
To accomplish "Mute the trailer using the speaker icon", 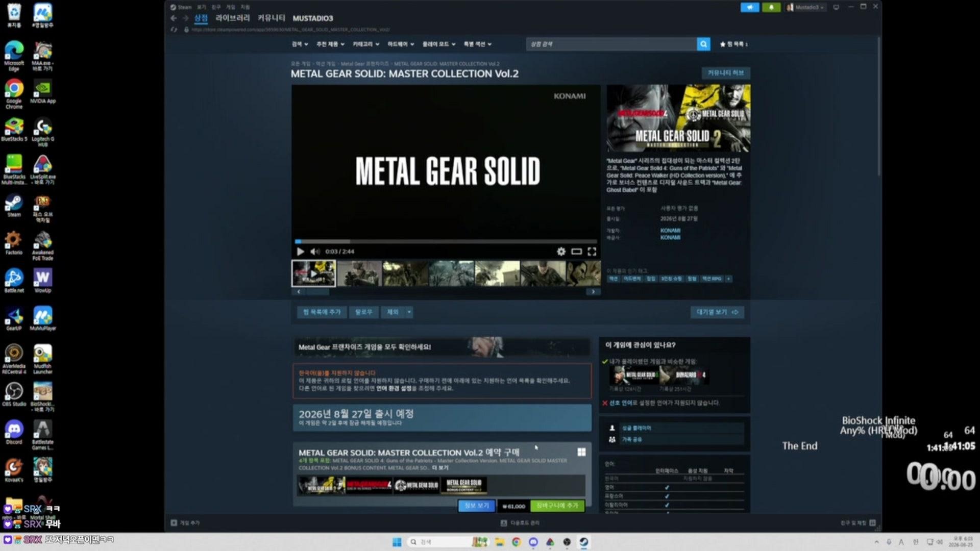I will coord(315,252).
